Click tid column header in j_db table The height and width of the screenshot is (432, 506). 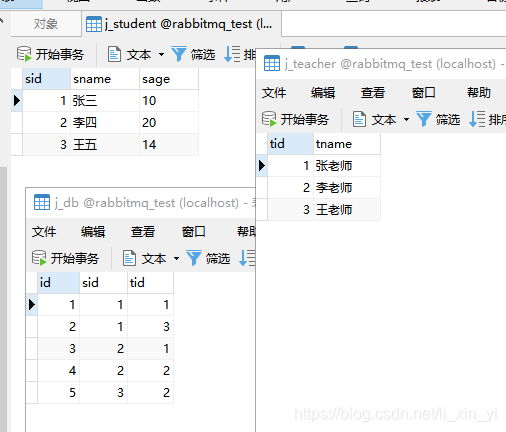[x=150, y=283]
